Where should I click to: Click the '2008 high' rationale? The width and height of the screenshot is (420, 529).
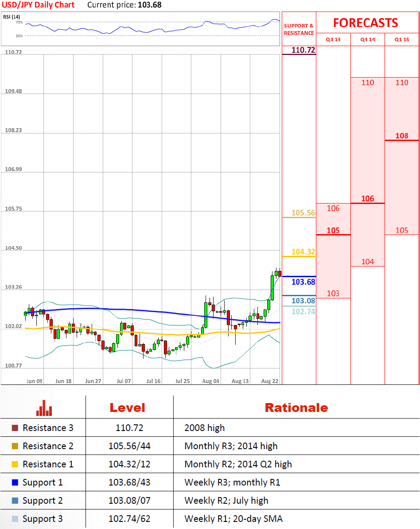(205, 428)
